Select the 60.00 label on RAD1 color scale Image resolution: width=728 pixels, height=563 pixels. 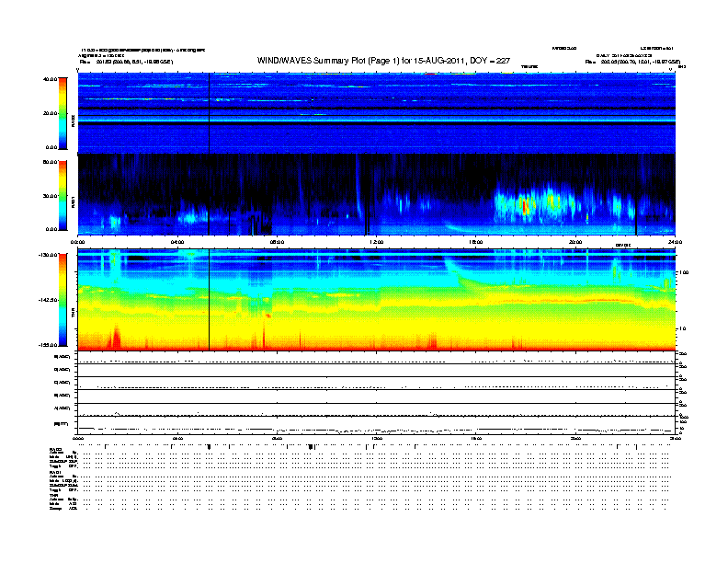click(50, 162)
